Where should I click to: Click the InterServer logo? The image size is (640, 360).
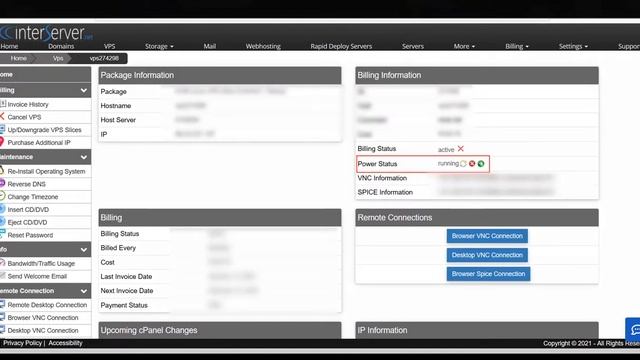(46, 33)
